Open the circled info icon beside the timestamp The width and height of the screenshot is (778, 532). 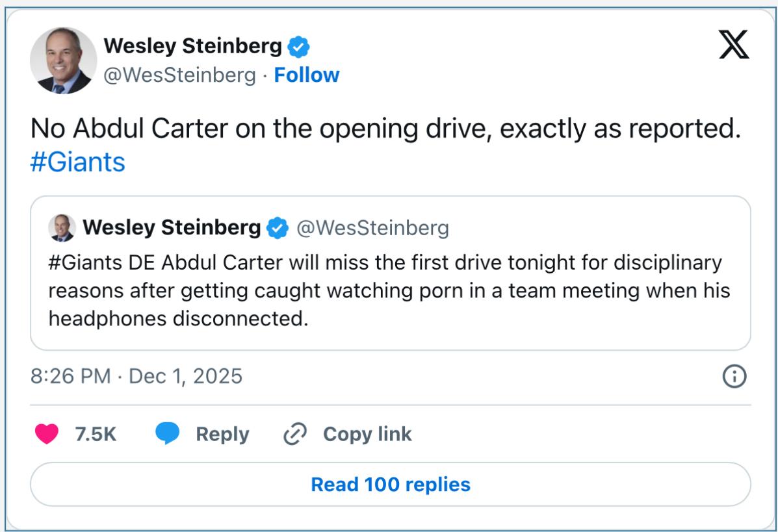point(734,376)
